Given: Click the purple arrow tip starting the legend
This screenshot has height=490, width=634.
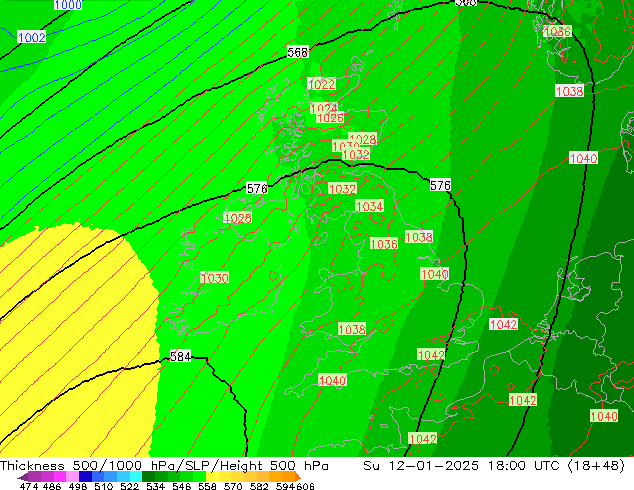Looking at the screenshot, I should coord(22,477).
